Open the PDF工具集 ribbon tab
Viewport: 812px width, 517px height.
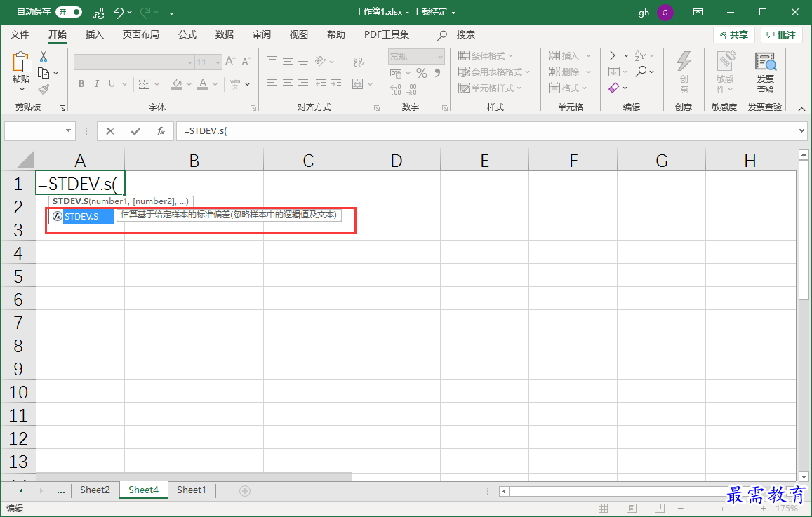pos(386,34)
